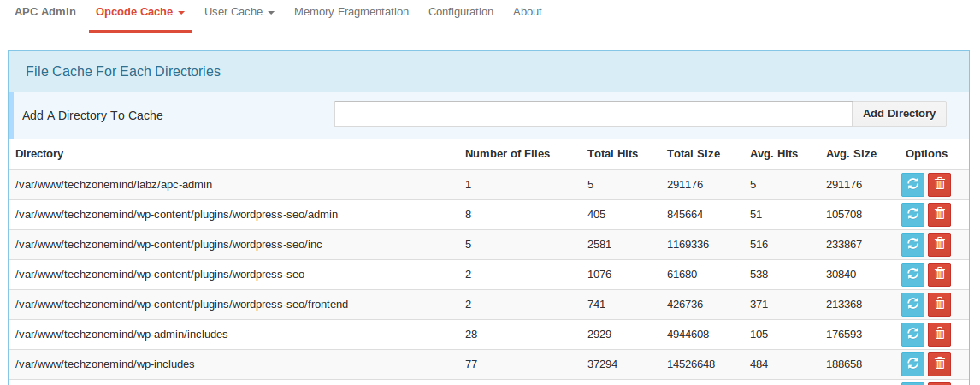This screenshot has width=980, height=385.
Task: Delete cache for wordpress-seo/admin directory
Action: tap(939, 215)
